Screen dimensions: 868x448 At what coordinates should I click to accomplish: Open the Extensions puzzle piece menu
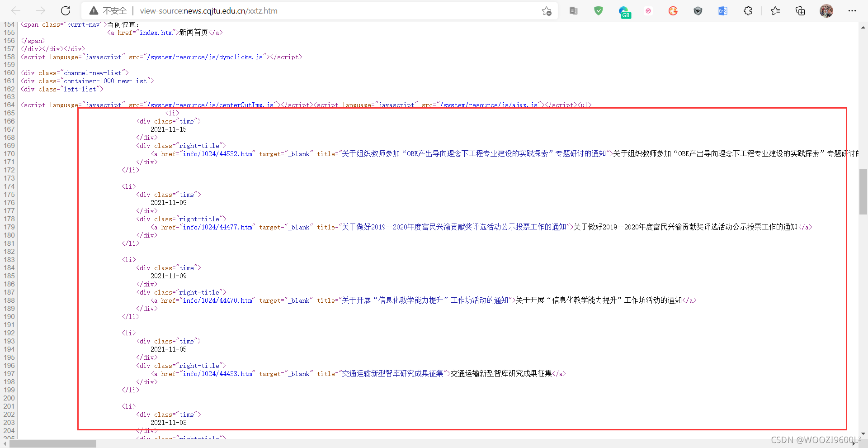[x=748, y=11]
